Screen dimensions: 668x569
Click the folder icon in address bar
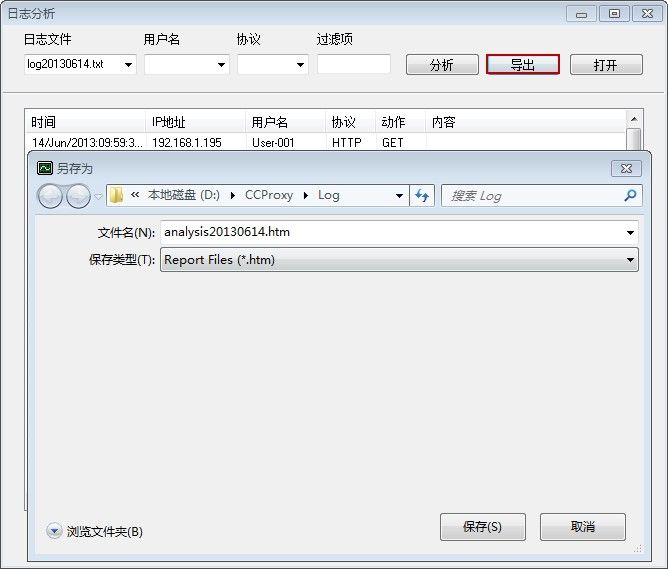(116, 195)
